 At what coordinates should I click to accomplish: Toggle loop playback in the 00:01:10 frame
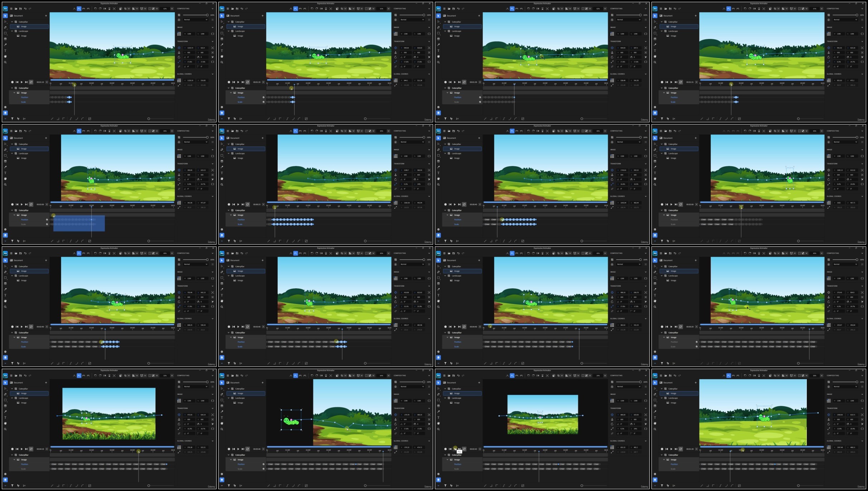point(31,82)
